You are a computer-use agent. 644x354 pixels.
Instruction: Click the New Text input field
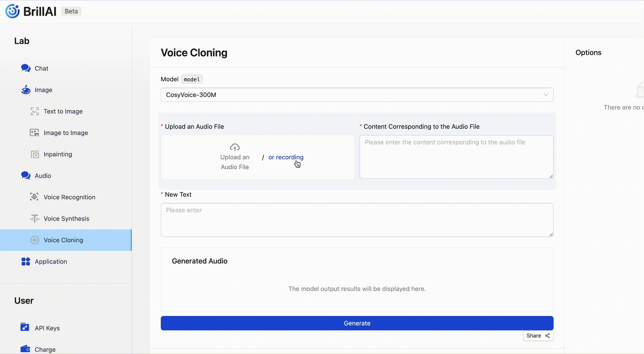[x=356, y=220]
